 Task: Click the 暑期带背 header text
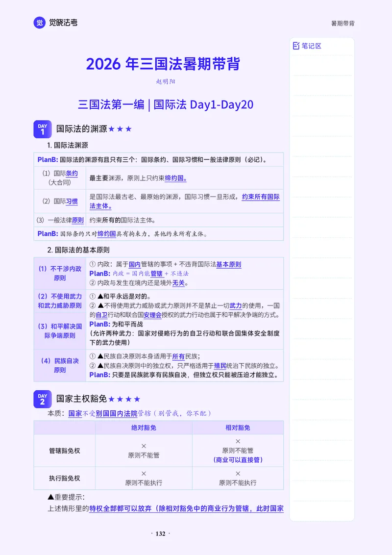(x=343, y=24)
